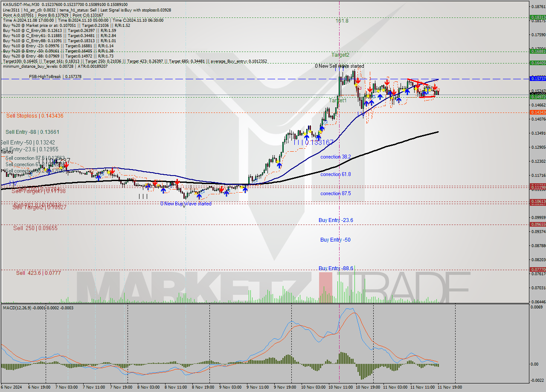Select the 'minimum_distance_buy_levels' info line
546x392 pixels.
(54, 66)
